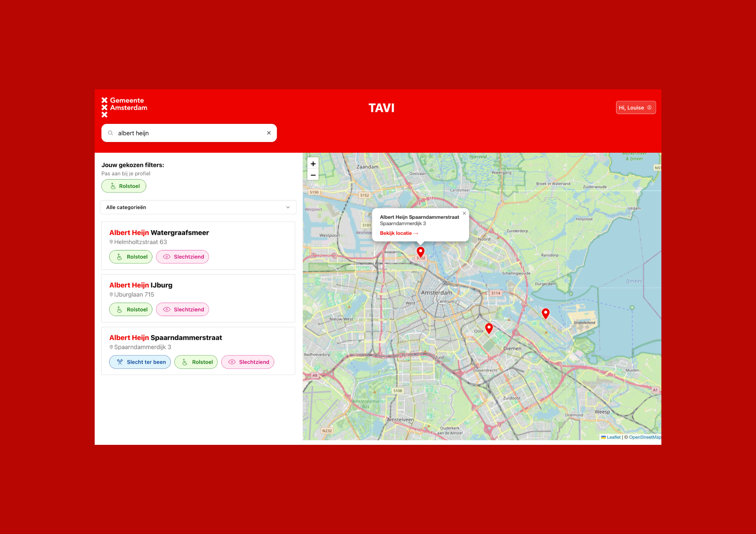The width and height of the screenshot is (756, 534).
Task: Click IJburglaan 715 address text
Action: pyautogui.click(x=134, y=294)
